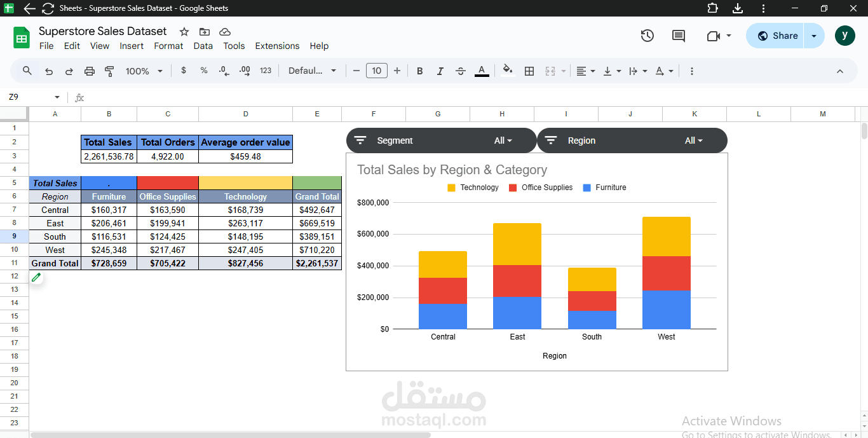Screen dimensions: 868x438
Task: Open the View menu
Action: point(100,46)
